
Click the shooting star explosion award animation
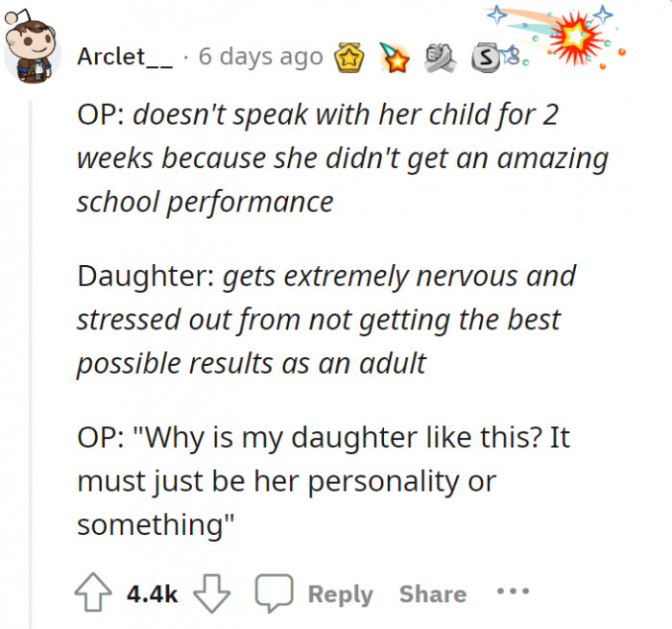pos(576,38)
